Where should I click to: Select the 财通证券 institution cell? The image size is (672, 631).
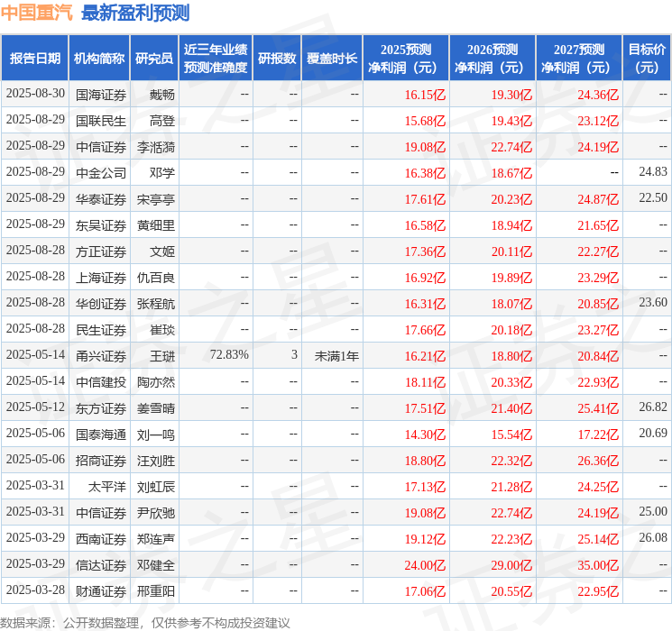(x=101, y=591)
